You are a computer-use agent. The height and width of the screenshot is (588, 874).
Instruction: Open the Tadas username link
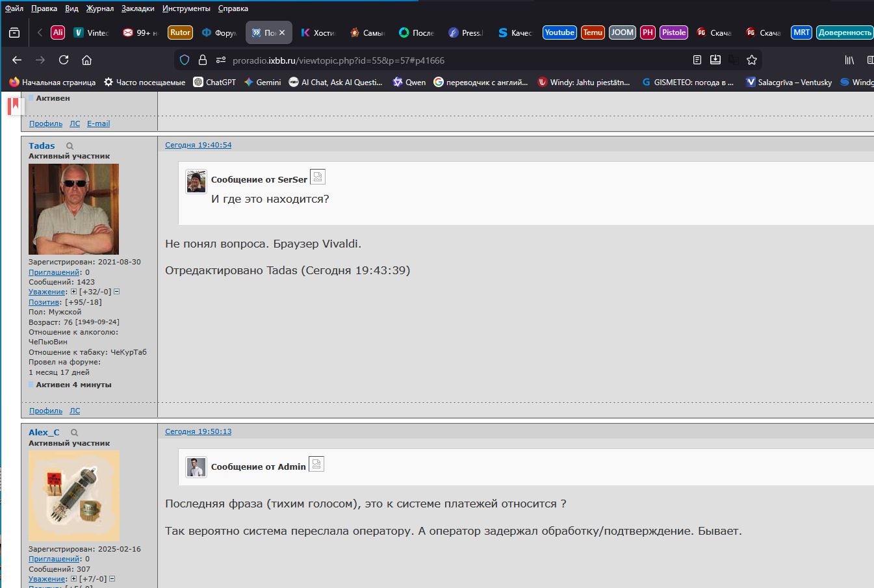[42, 146]
